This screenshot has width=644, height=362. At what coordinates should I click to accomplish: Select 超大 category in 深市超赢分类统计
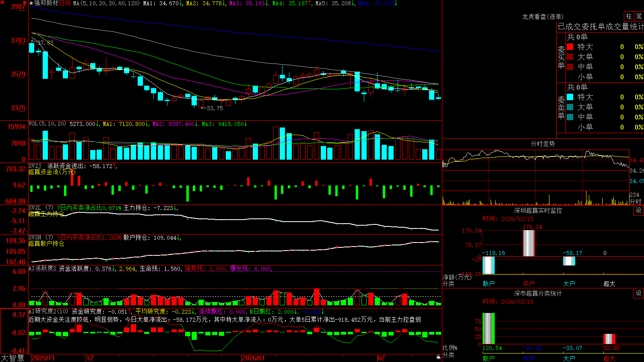tap(609, 358)
